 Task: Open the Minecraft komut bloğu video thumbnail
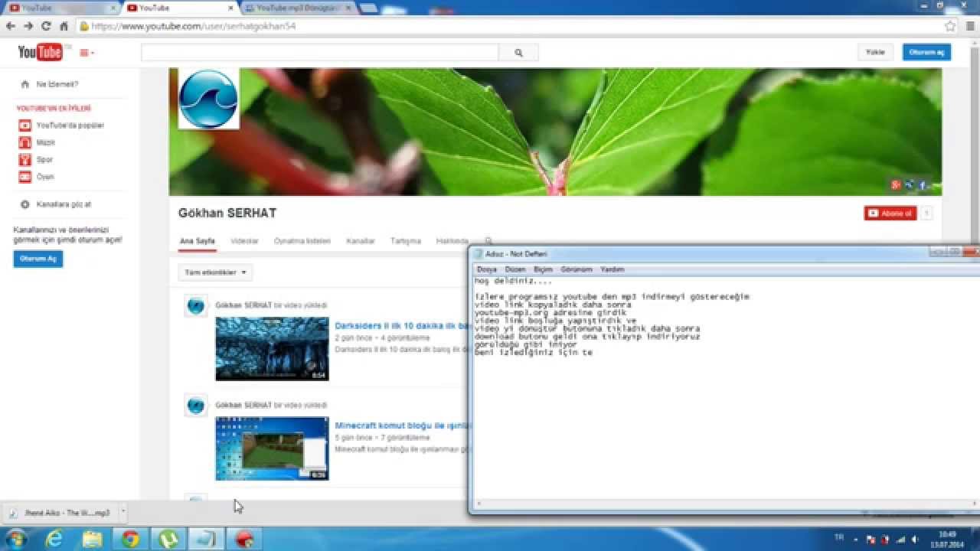[272, 448]
